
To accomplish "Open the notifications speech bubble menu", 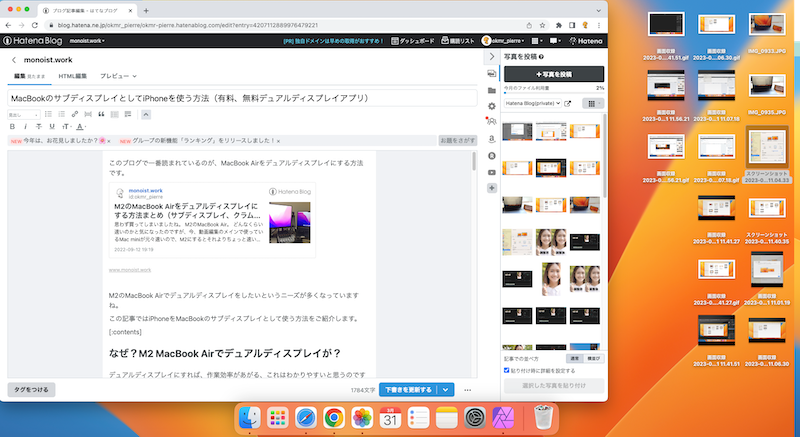I will point(555,41).
